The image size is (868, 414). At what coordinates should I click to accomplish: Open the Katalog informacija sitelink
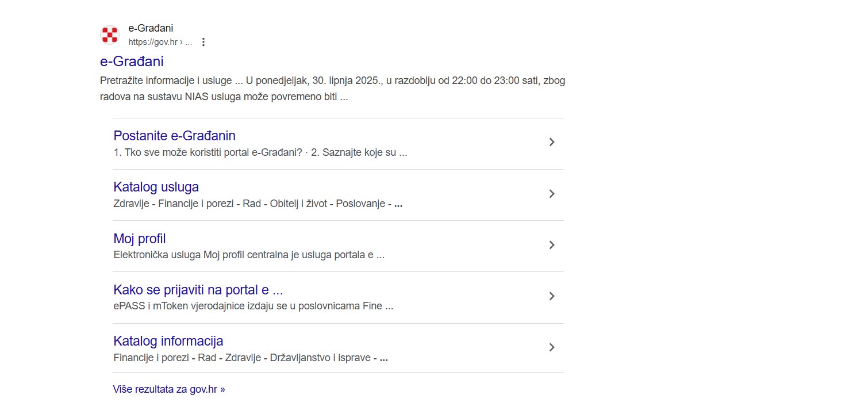tap(168, 341)
